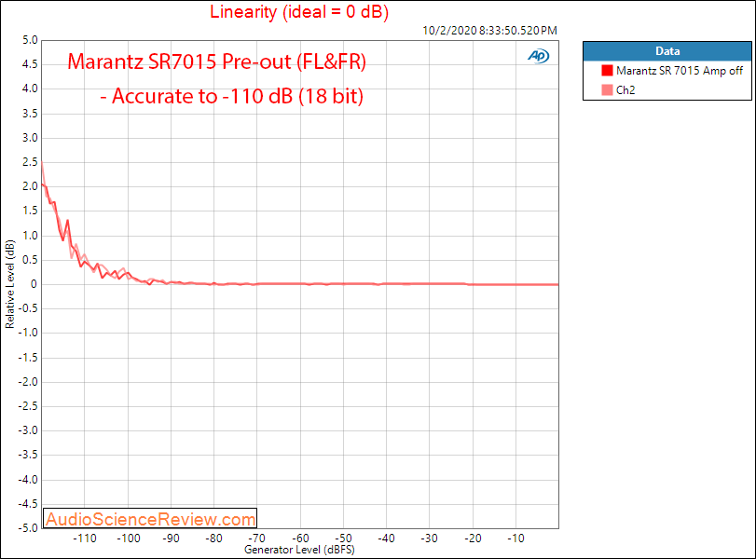Click the '1.0' y-axis tick label
Viewport: 756px width, 559px height.
point(30,236)
